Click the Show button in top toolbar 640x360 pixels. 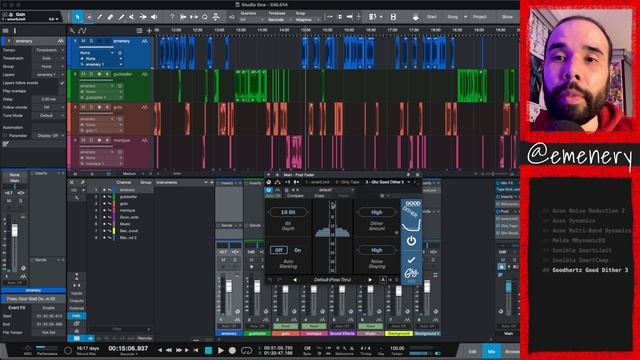507,17
